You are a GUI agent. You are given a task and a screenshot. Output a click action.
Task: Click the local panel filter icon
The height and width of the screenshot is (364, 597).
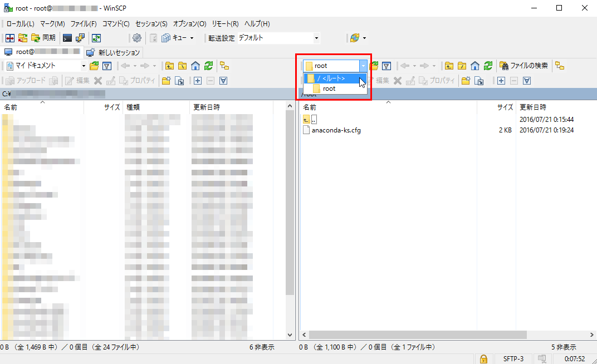coord(107,66)
